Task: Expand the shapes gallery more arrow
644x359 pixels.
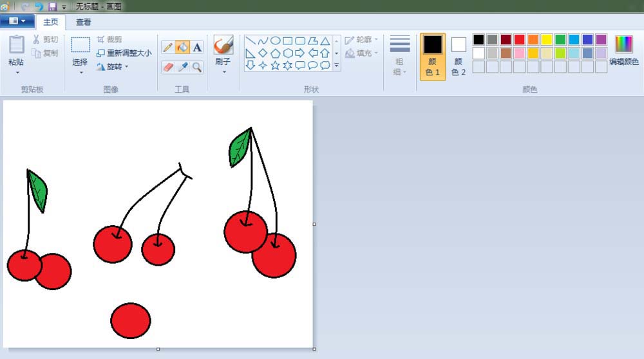Action: [336, 65]
